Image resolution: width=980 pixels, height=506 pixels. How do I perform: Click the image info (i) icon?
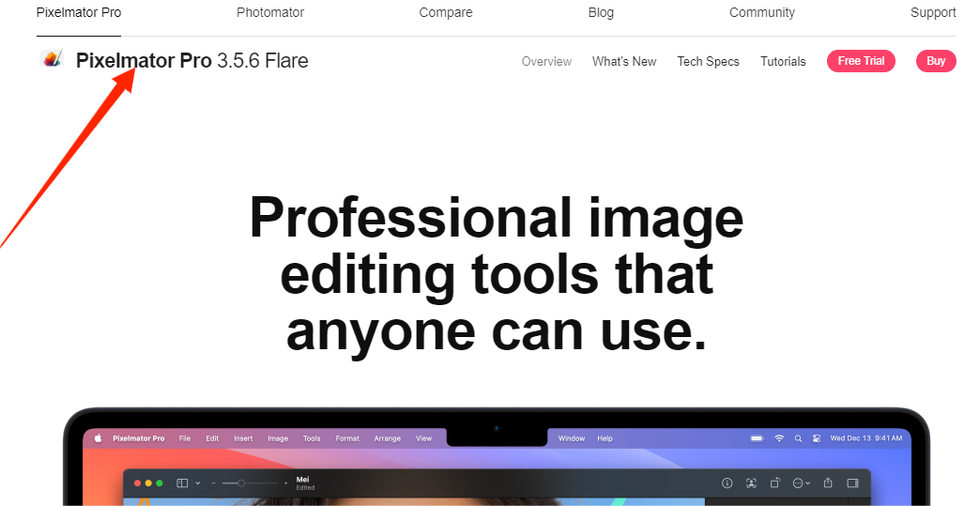pyautogui.click(x=727, y=483)
